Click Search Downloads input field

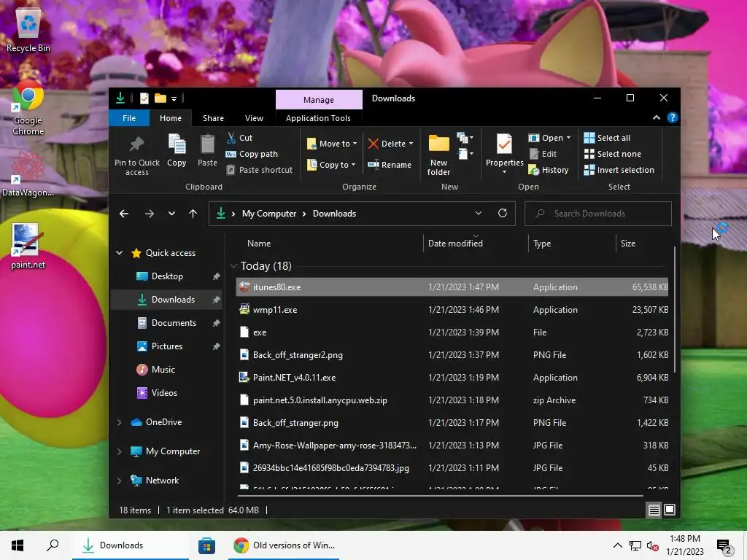[598, 214]
